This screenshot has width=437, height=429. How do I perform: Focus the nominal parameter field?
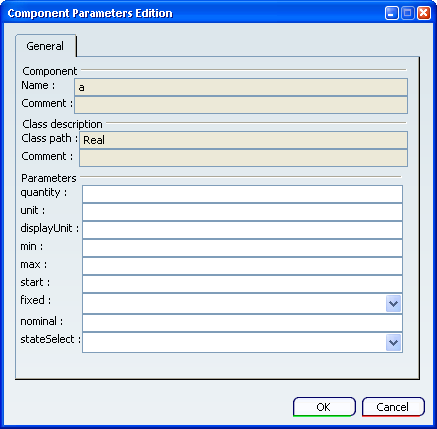tap(242, 323)
